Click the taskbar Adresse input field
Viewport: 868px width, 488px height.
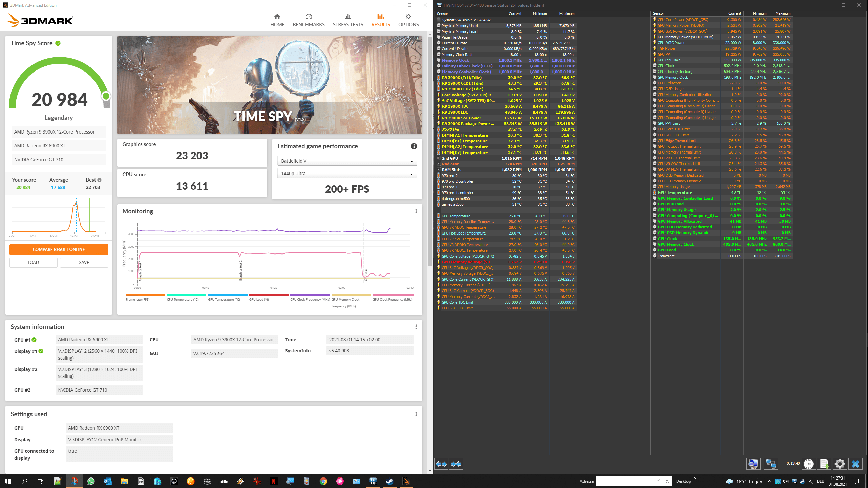[625, 481]
